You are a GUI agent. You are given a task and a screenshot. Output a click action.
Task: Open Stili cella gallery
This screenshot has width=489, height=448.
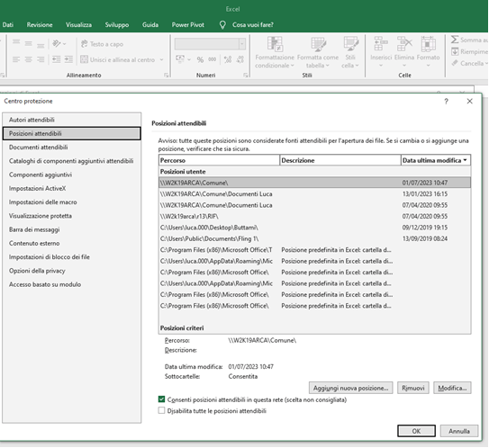[x=350, y=52]
